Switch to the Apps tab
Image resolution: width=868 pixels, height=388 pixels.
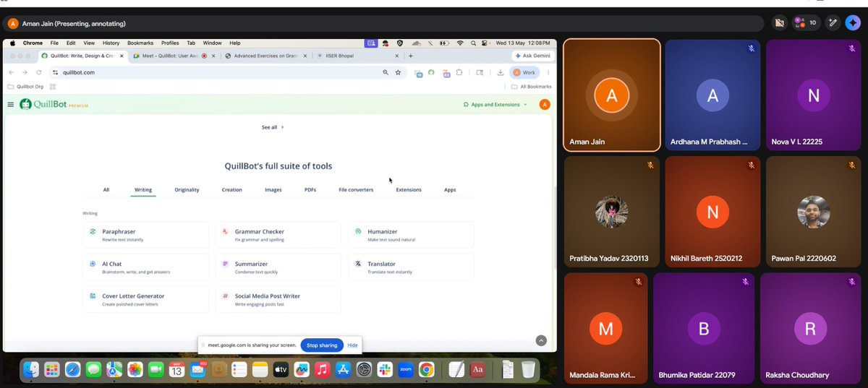pyautogui.click(x=450, y=190)
